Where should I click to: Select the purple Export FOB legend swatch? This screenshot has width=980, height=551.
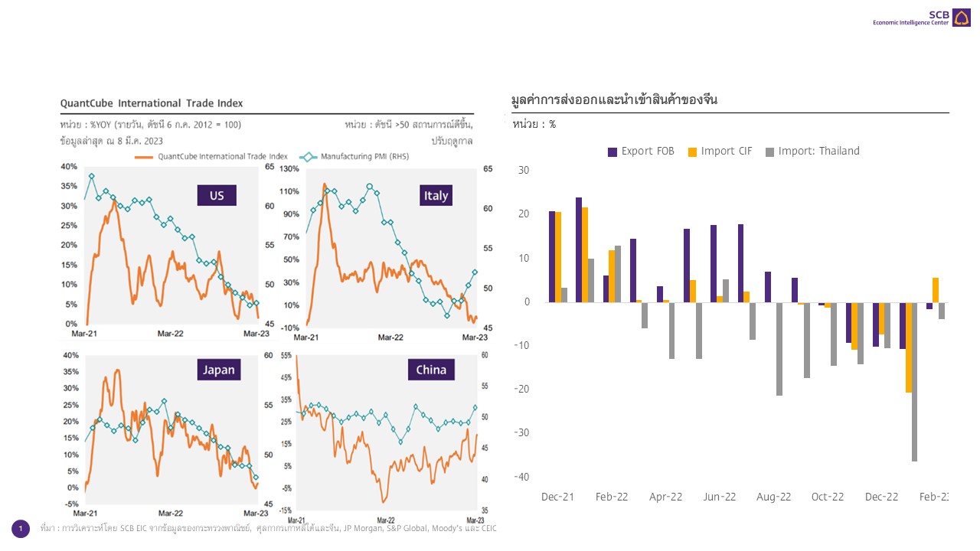(612, 152)
